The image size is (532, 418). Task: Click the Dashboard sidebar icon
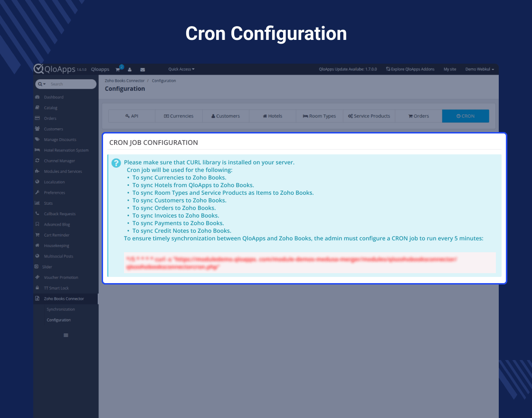tap(38, 97)
